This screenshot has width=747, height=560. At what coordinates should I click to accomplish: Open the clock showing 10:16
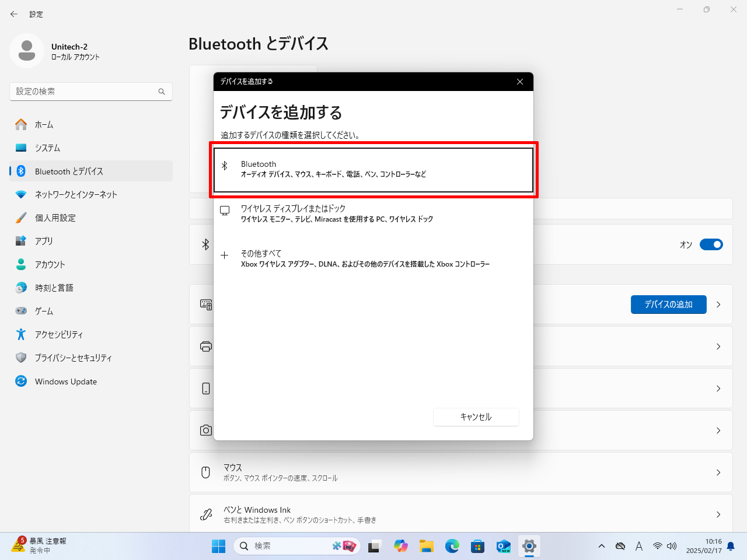[x=704, y=546]
